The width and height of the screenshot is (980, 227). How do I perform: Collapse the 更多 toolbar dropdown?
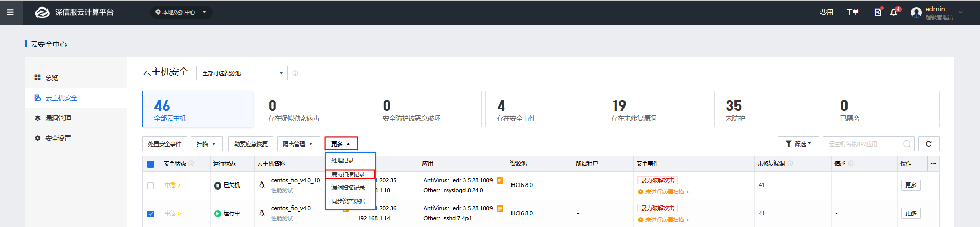341,143
